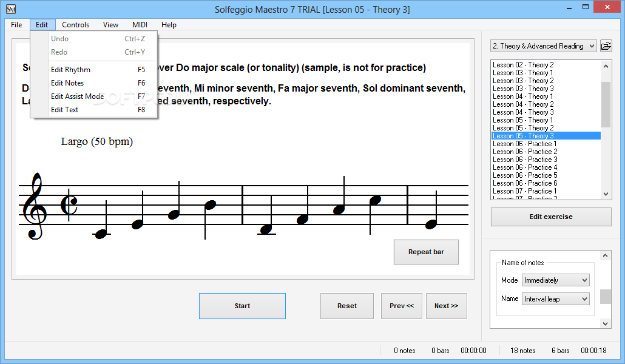This screenshot has width=625, height=364.
Task: Go to next exercise with Next >>
Action: (x=447, y=306)
